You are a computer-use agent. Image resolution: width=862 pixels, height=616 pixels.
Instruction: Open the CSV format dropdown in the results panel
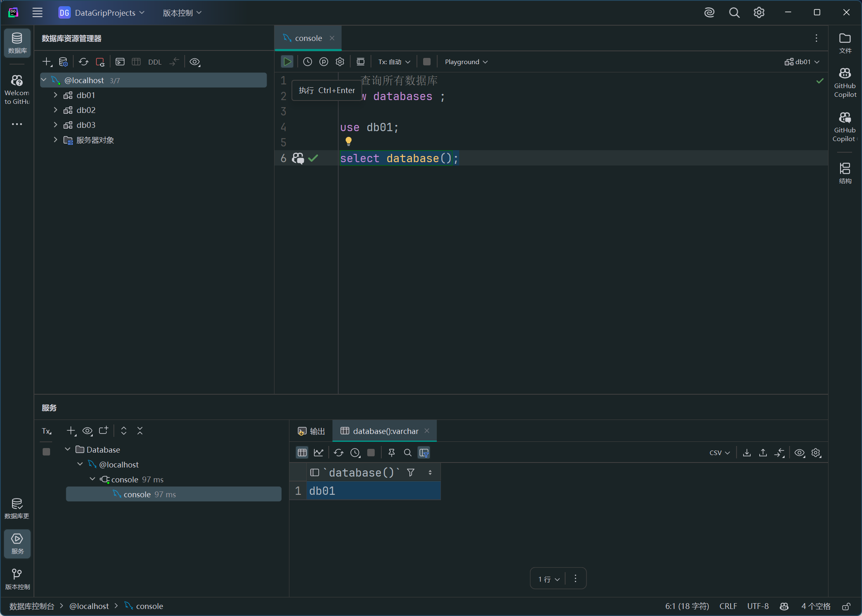[x=719, y=453]
